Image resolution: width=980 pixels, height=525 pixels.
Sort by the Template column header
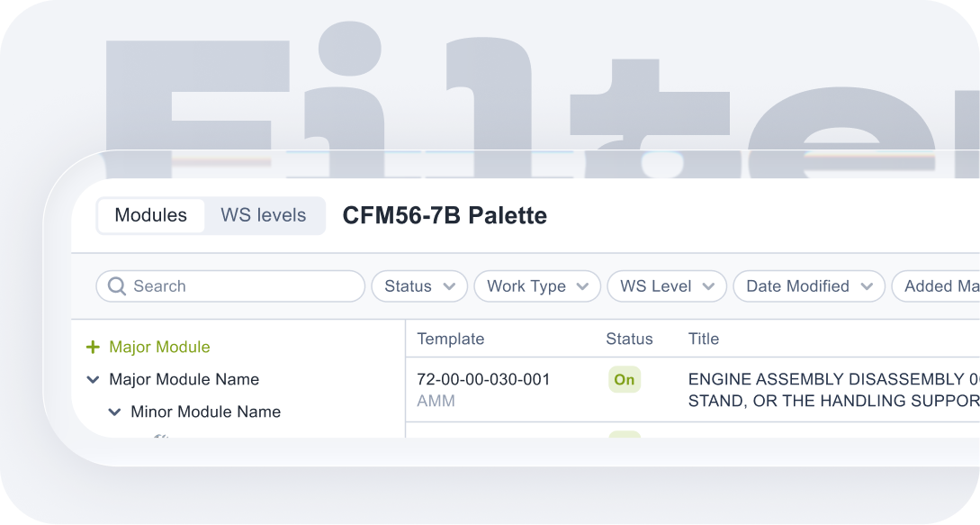click(451, 339)
